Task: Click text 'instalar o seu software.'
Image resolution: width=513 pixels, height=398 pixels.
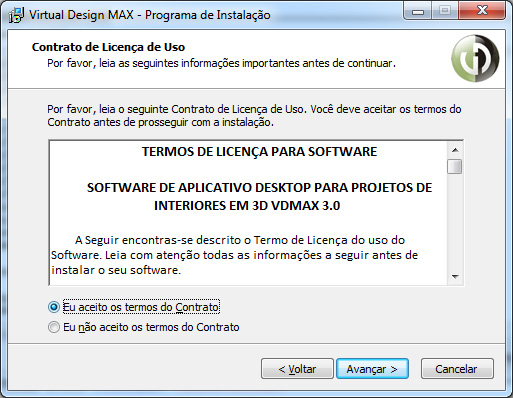Action: point(116,270)
